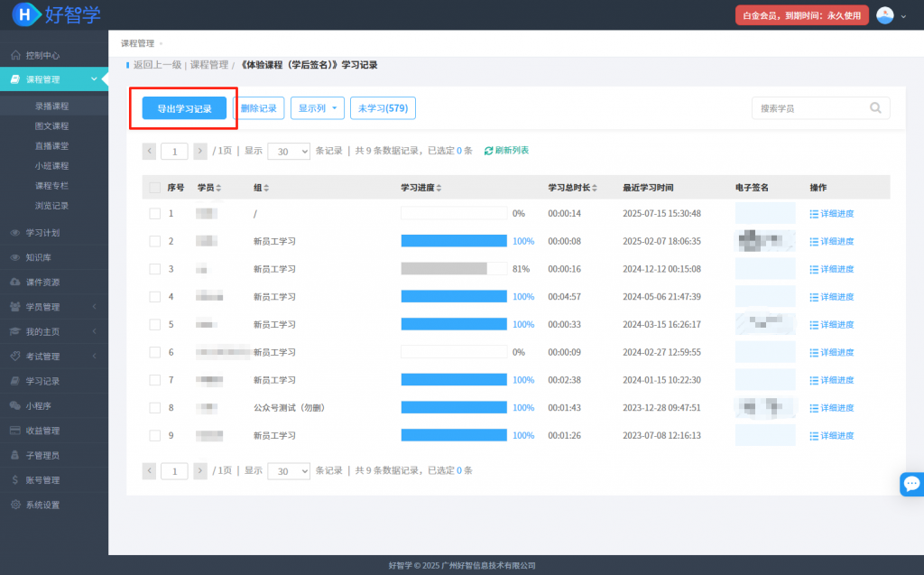Check the box for row 9
The image size is (924, 575).
155,435
